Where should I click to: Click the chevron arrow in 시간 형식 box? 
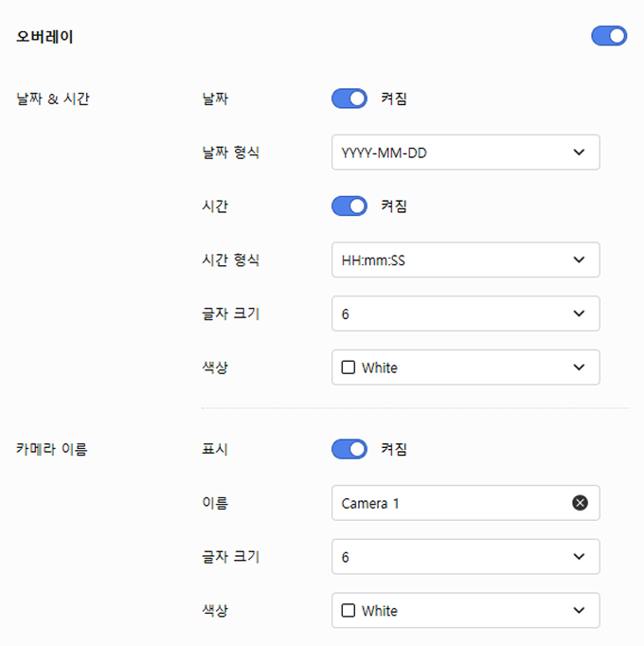click(x=580, y=260)
